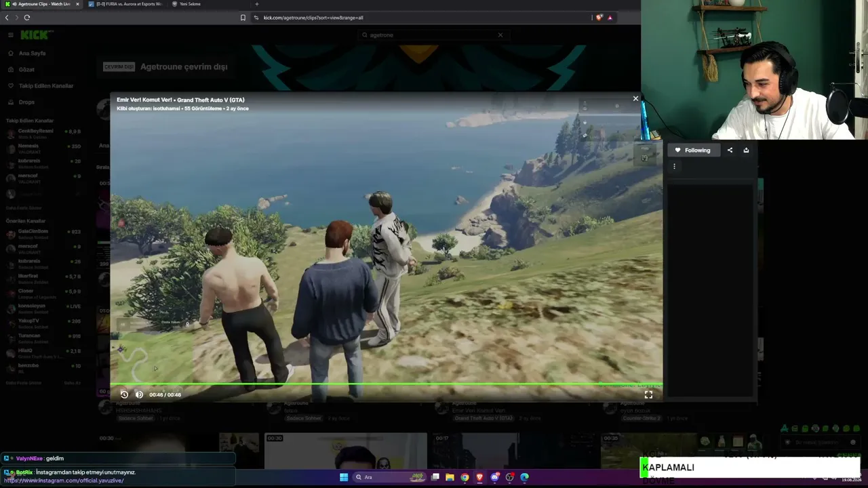Viewport: 868px width, 488px height.
Task: Open Drops in the sidebar
Action: pos(22,102)
